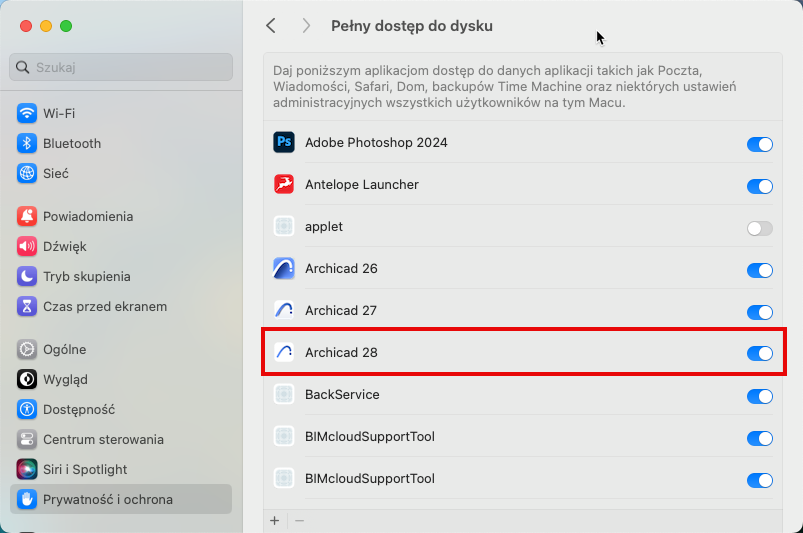
Task: Click the applet generic app icon
Action: 284,226
